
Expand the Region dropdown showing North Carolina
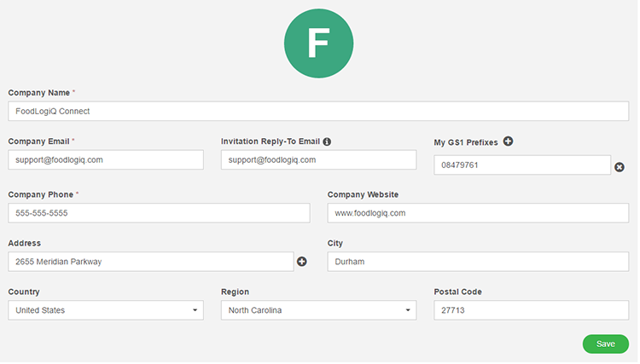coord(320,311)
